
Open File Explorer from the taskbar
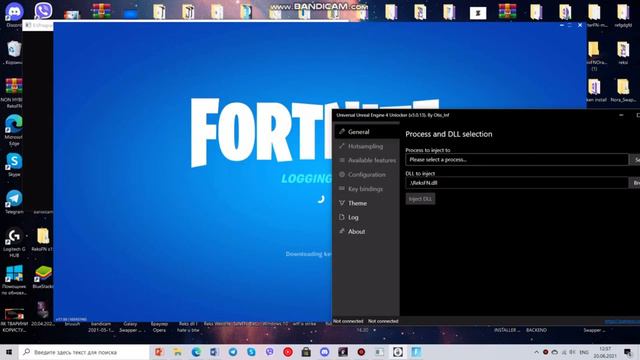pos(178,352)
